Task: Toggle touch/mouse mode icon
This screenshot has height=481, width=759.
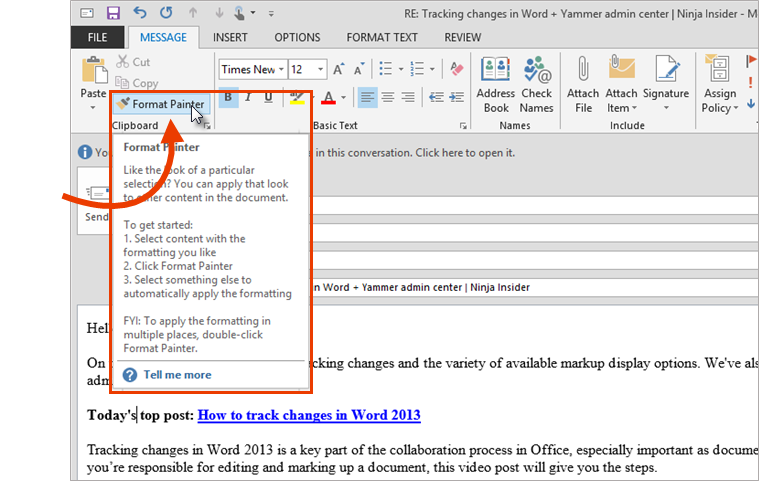Action: pyautogui.click(x=240, y=13)
